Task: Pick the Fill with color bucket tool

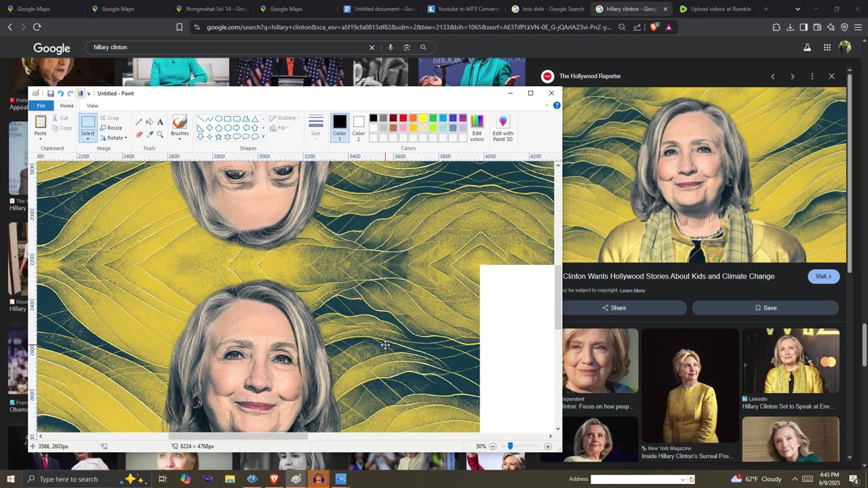Action: click(150, 122)
